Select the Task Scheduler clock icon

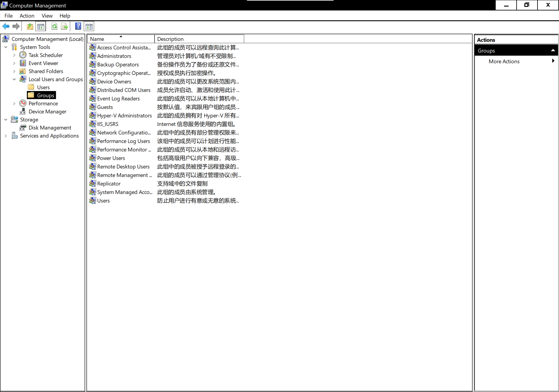click(x=23, y=55)
